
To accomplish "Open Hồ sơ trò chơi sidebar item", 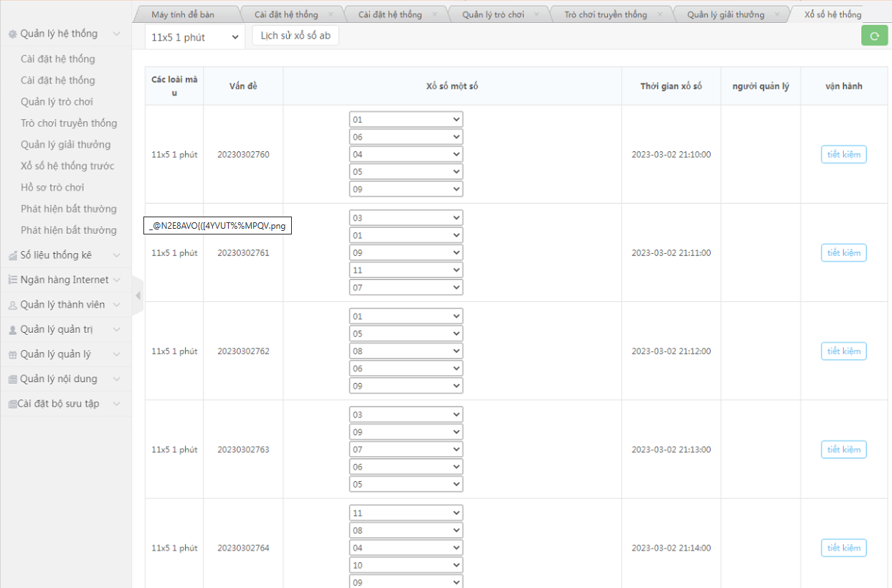I will click(x=52, y=188).
